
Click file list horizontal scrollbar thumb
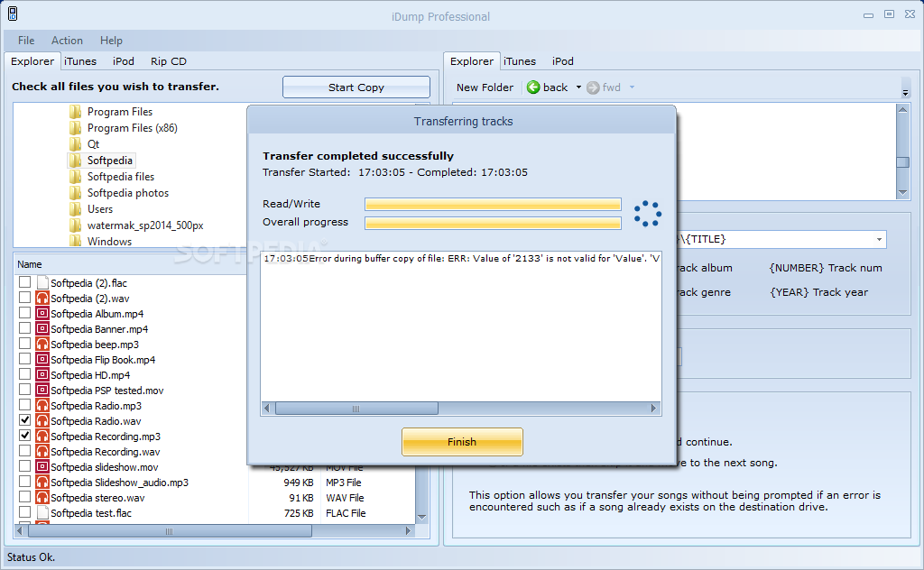[170, 531]
